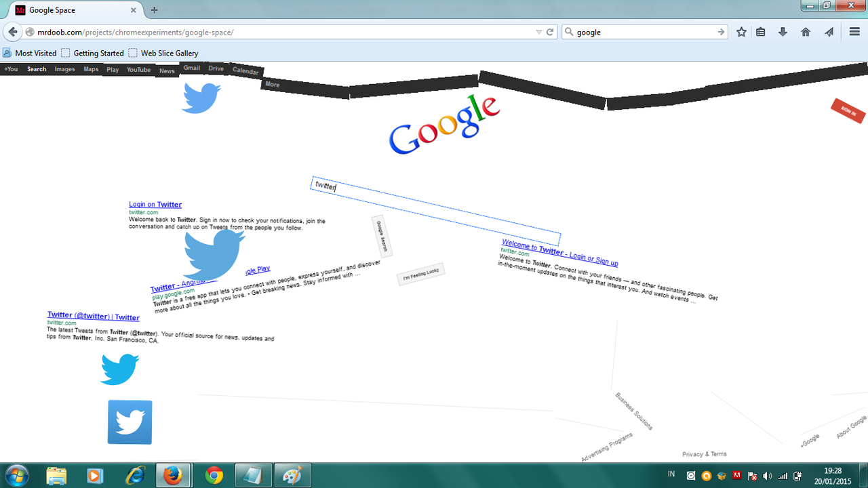Open Play in the Google bar
The width and height of the screenshot is (868, 488).
coord(113,70)
